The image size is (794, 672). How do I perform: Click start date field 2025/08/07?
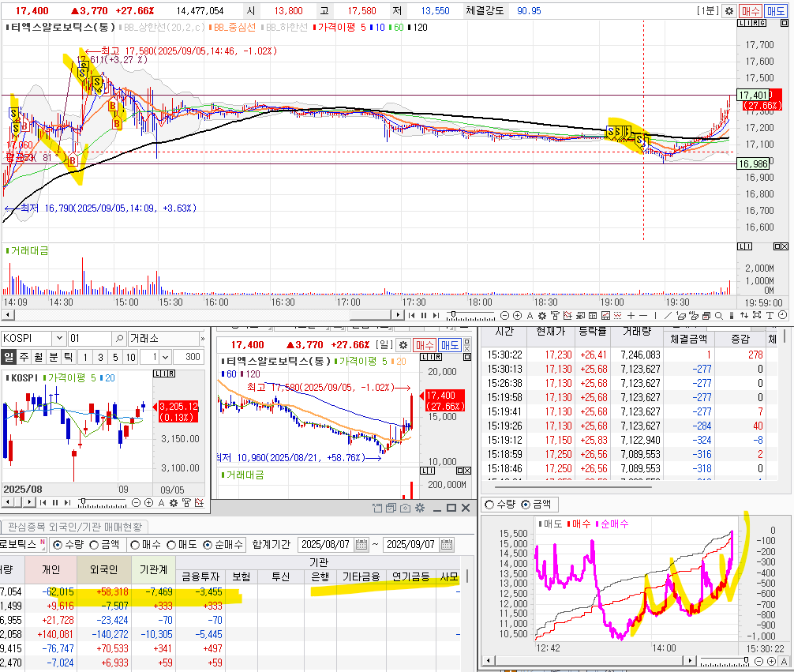327,545
